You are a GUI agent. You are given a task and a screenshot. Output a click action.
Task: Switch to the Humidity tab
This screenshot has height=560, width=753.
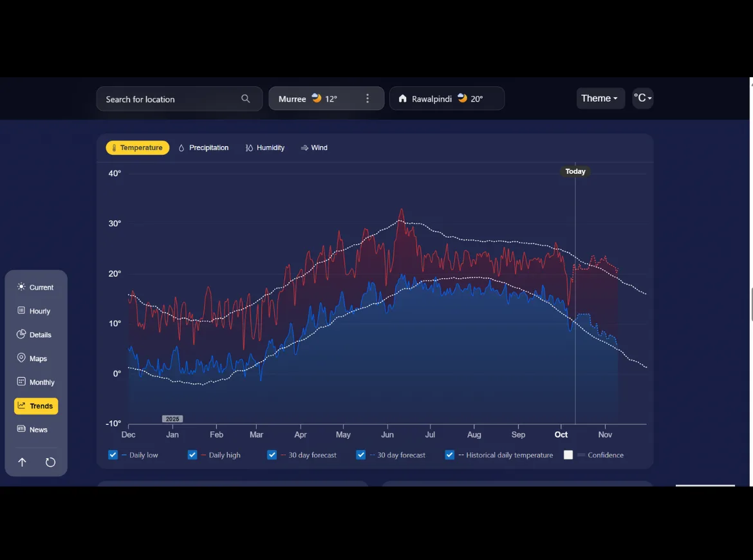(265, 147)
